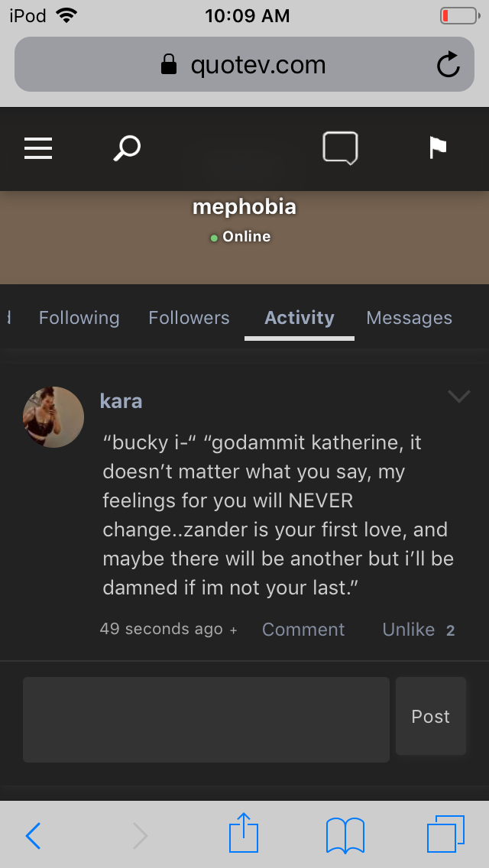The image size is (489, 868).
Task: Open Safari bookmarks
Action: [x=345, y=835]
